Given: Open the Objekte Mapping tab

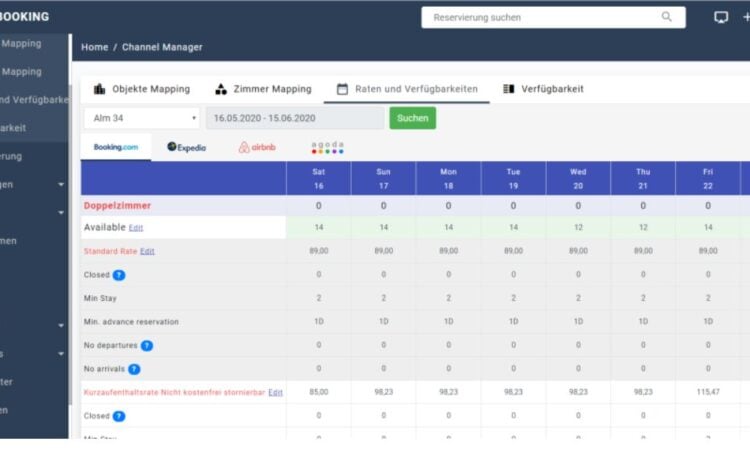Looking at the screenshot, I should tap(141, 89).
